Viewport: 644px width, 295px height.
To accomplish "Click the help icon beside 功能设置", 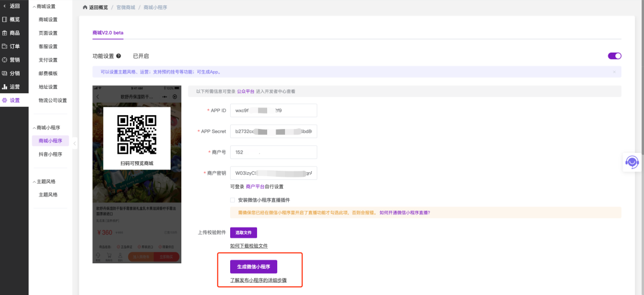I will (119, 56).
